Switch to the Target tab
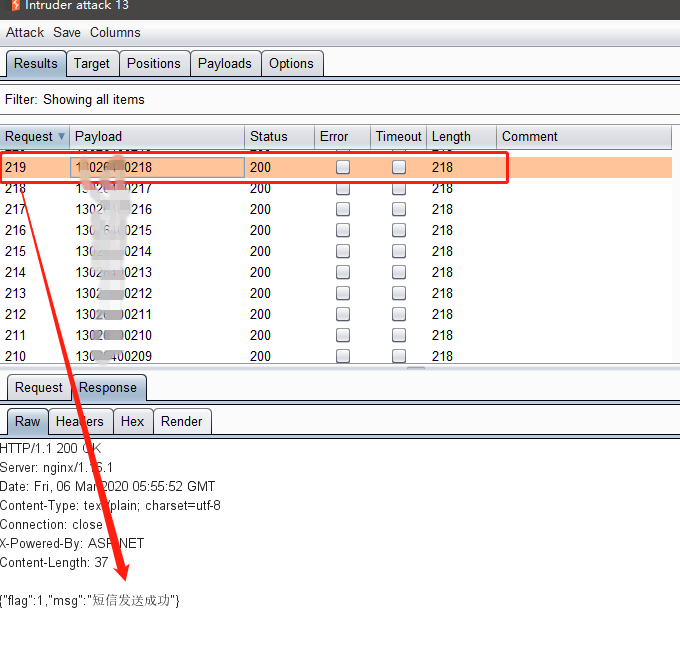 click(92, 64)
